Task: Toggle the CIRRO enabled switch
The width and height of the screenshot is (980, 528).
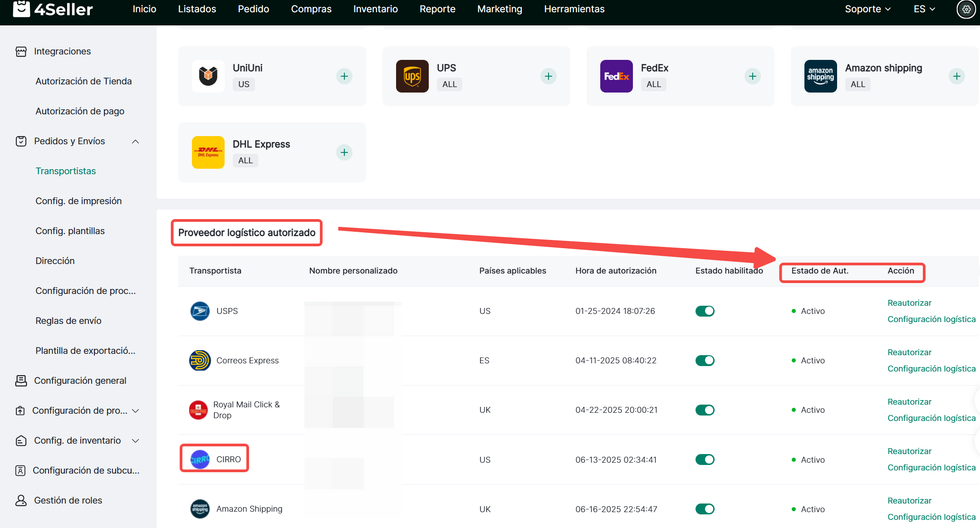Action: point(705,460)
